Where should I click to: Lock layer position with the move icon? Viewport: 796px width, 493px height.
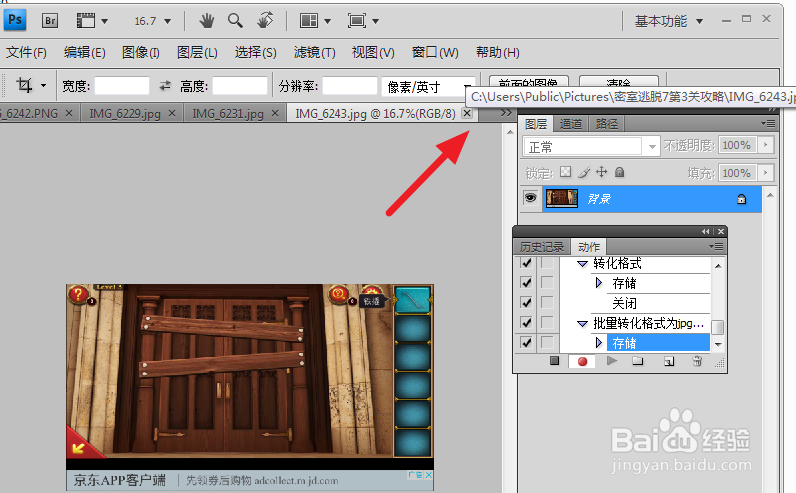click(x=602, y=172)
